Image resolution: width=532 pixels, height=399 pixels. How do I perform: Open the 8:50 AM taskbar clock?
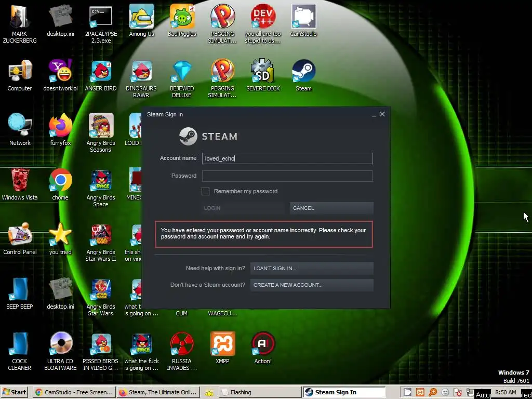506,393
